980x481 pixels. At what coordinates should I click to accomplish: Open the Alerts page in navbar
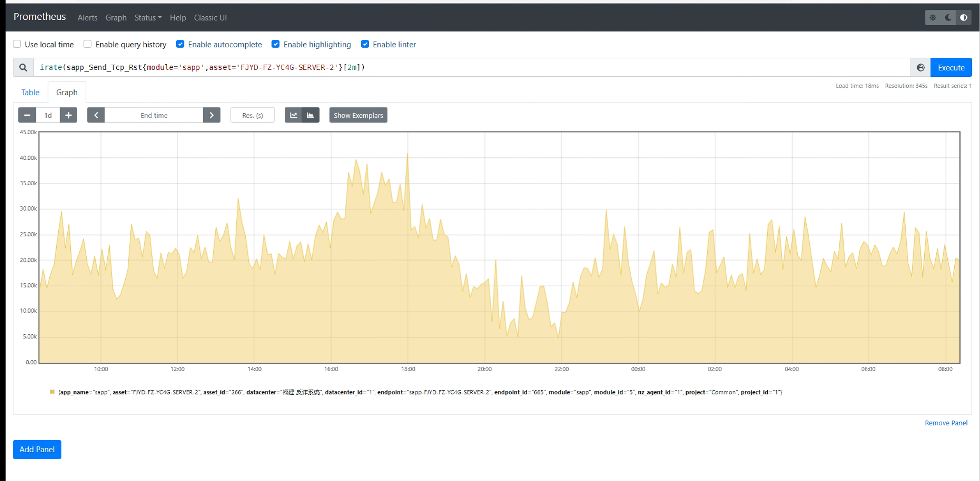pyautogui.click(x=87, y=18)
